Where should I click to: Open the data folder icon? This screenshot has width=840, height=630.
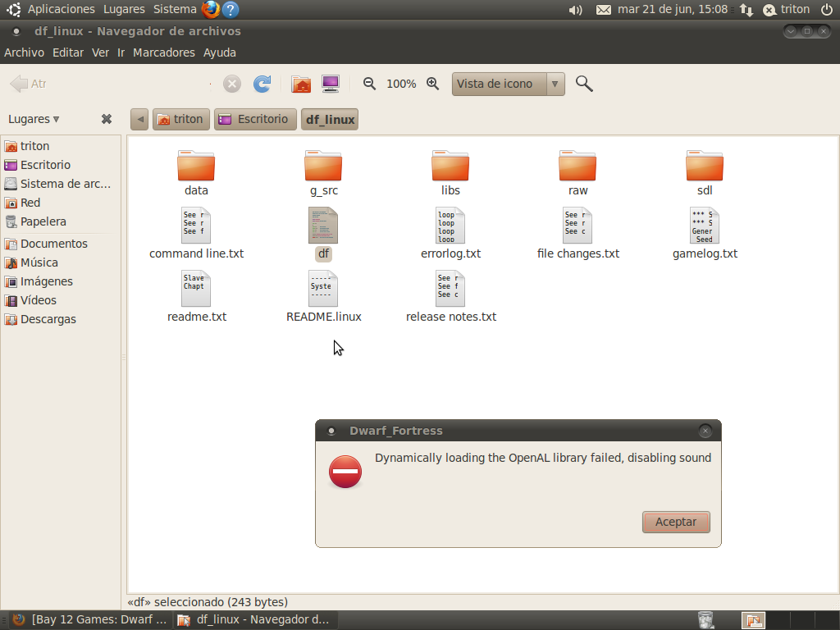click(x=196, y=166)
